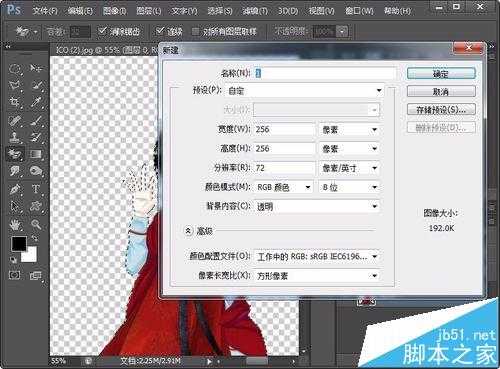Click the 名称(N) name input field
500x369 pixels.
(325, 73)
